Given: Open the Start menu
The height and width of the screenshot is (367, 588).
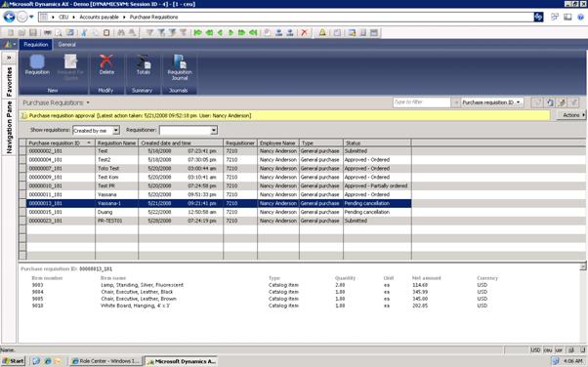Looking at the screenshot, I should [x=13, y=361].
